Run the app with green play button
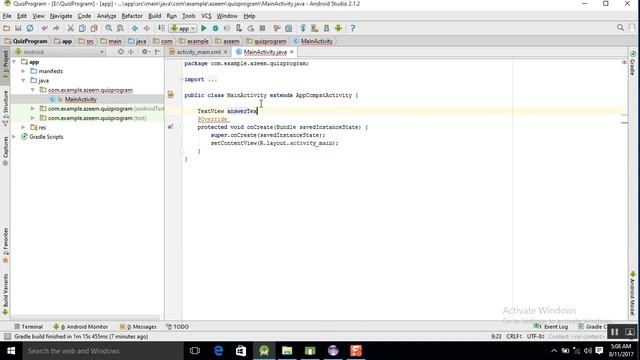This screenshot has height=360, width=640. [x=204, y=28]
